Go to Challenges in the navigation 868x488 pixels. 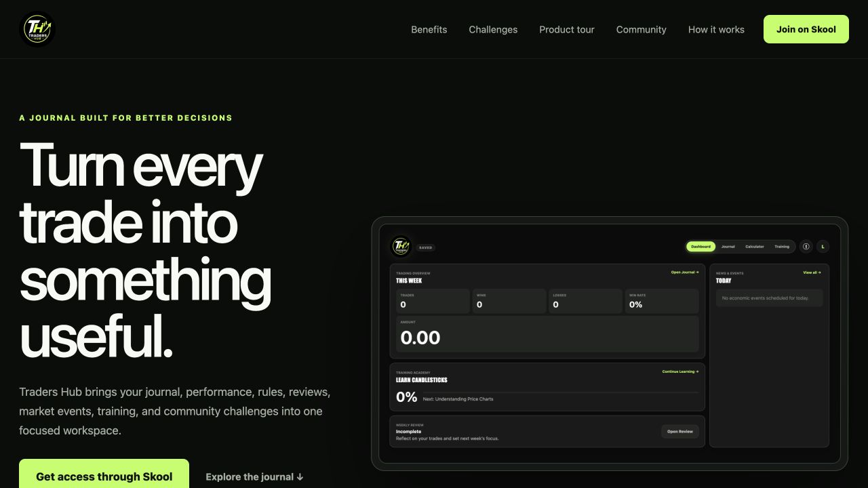point(493,29)
